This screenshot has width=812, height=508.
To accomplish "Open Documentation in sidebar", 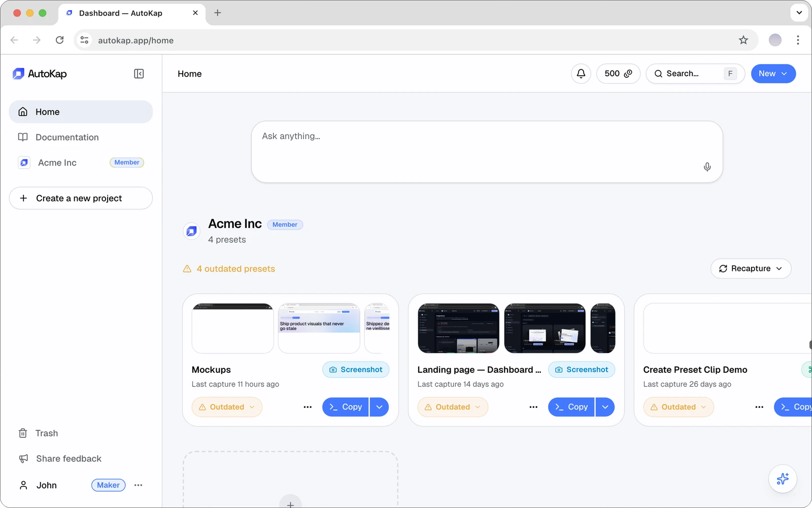I will coord(81,137).
